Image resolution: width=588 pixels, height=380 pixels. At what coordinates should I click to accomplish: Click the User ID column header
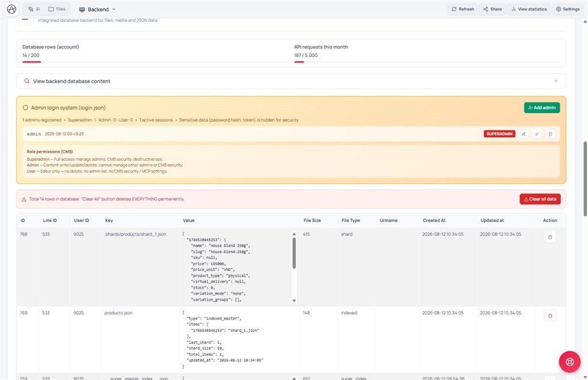(82, 220)
